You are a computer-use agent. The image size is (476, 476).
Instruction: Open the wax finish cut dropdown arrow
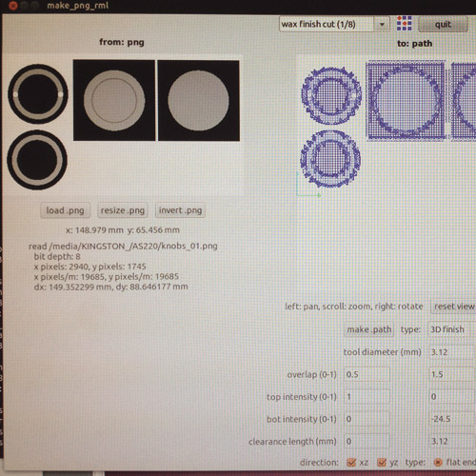(x=382, y=25)
